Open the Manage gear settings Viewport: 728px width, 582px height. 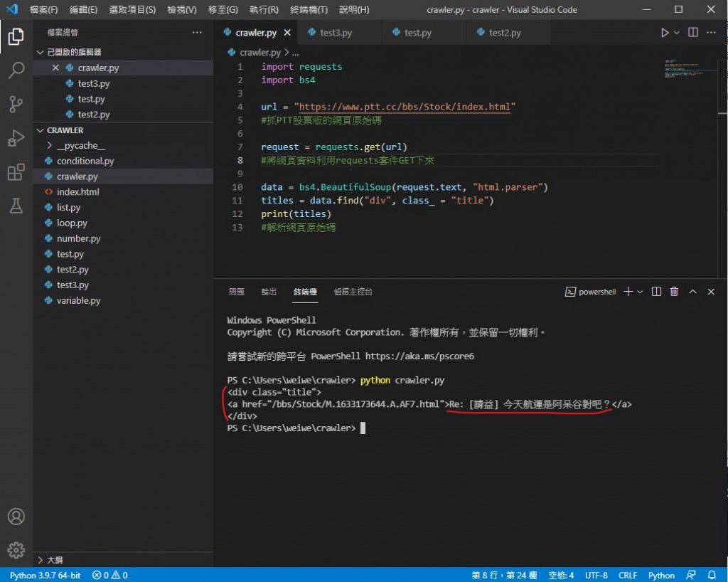pyautogui.click(x=16, y=550)
